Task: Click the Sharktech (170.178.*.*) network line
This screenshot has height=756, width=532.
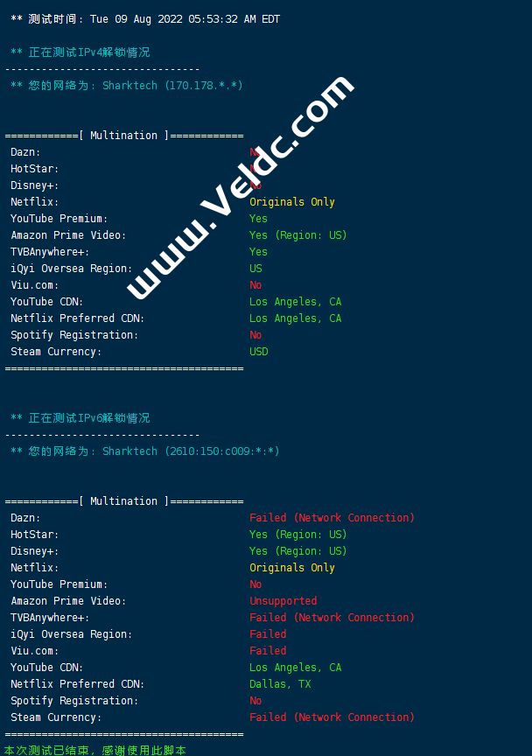Action: click(127, 86)
